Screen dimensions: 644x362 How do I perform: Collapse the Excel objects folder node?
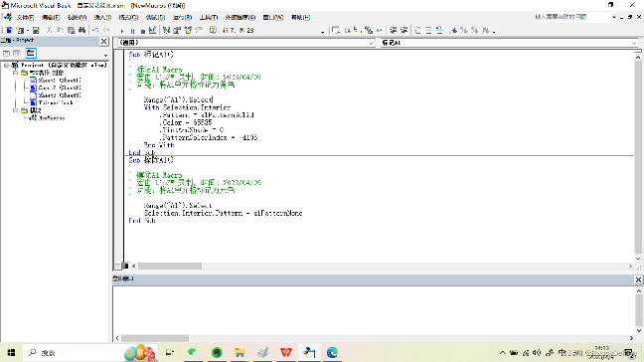15,73
